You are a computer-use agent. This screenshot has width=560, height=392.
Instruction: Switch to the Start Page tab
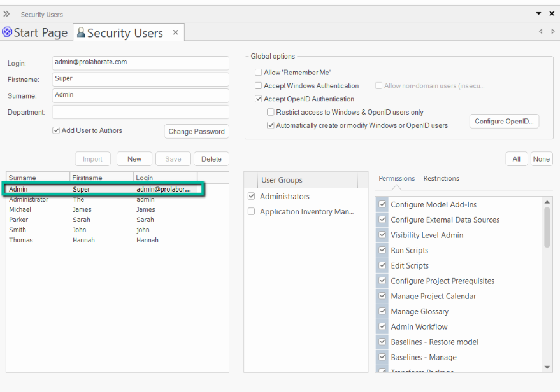click(35, 32)
